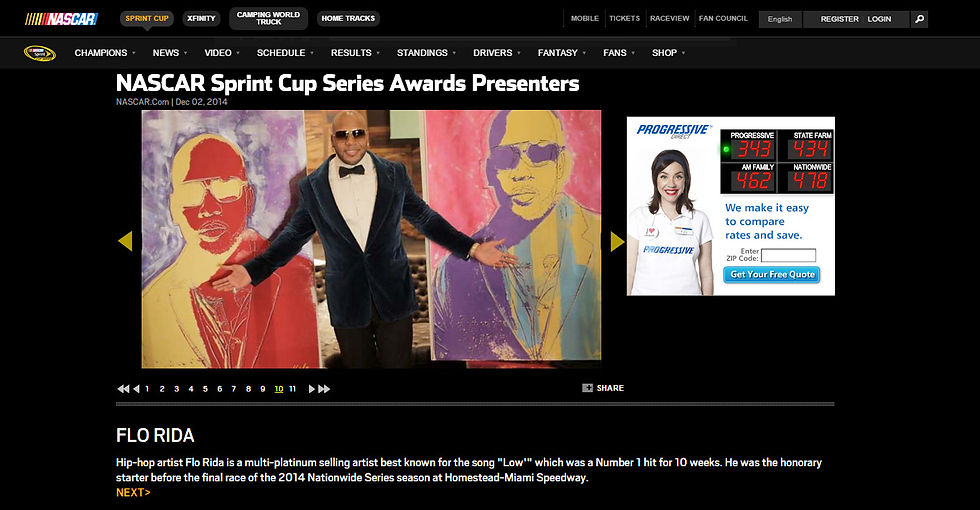The width and height of the screenshot is (980, 510).
Task: Jump to last slide with double-right arrows
Action: click(324, 389)
